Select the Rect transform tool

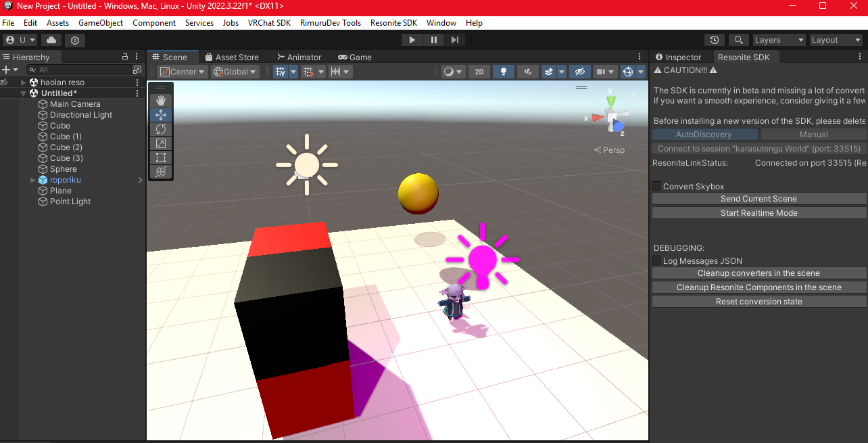click(161, 158)
